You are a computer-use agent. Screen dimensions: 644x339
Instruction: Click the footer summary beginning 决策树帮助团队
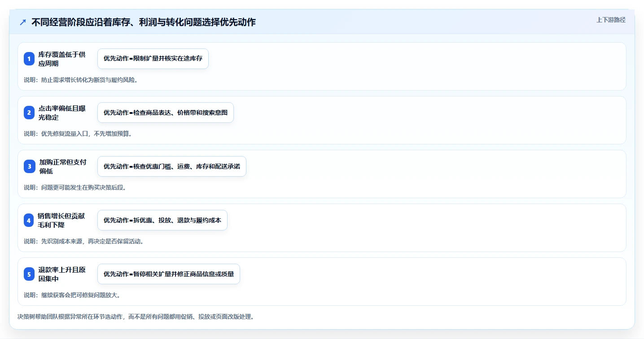pos(136,317)
